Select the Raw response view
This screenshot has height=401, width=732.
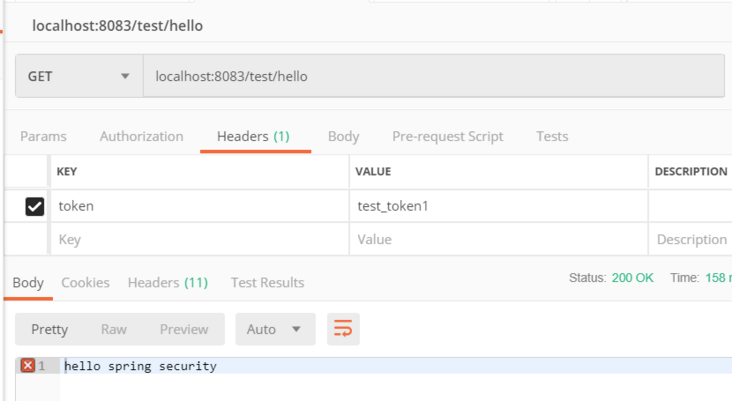(x=114, y=329)
